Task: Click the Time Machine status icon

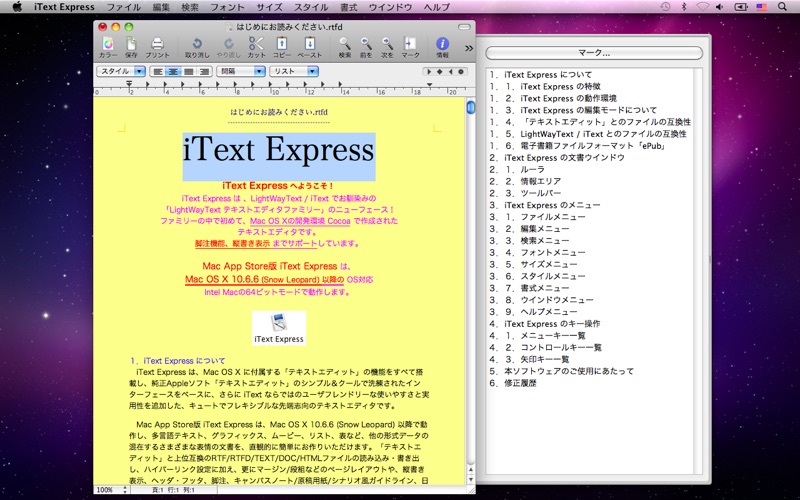Action: click(x=665, y=7)
